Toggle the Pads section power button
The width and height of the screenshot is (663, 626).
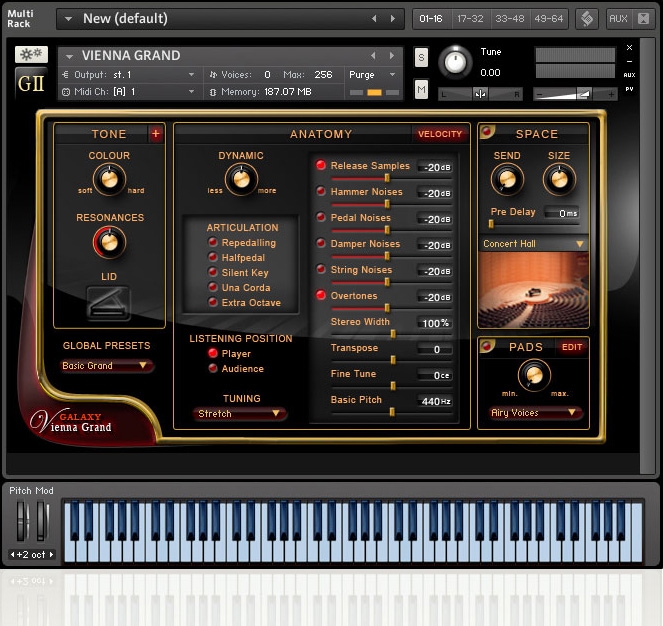point(487,347)
